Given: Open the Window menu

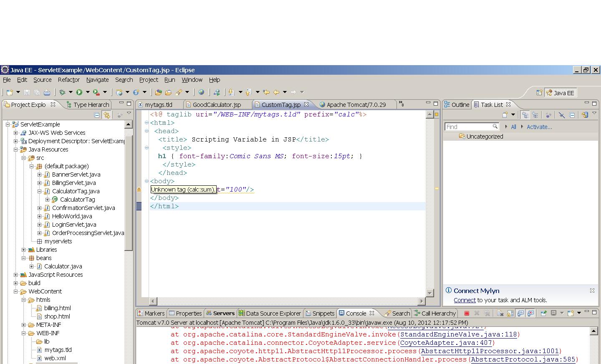Looking at the screenshot, I should (192, 80).
